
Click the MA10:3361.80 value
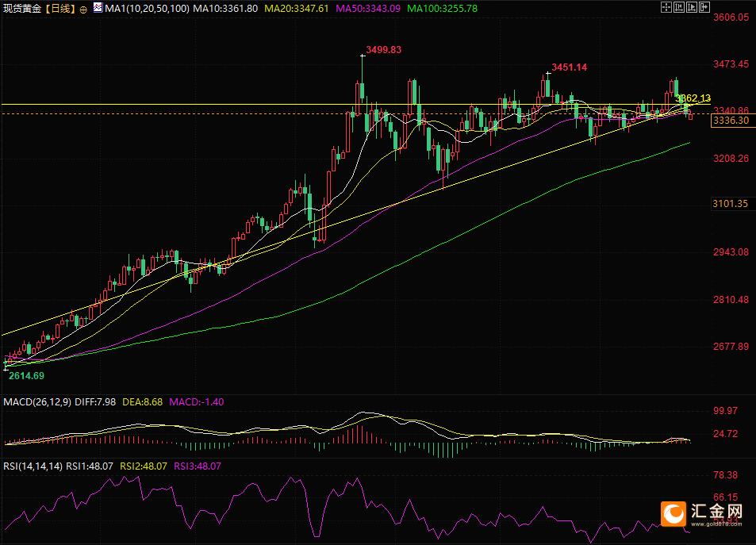[225, 8]
